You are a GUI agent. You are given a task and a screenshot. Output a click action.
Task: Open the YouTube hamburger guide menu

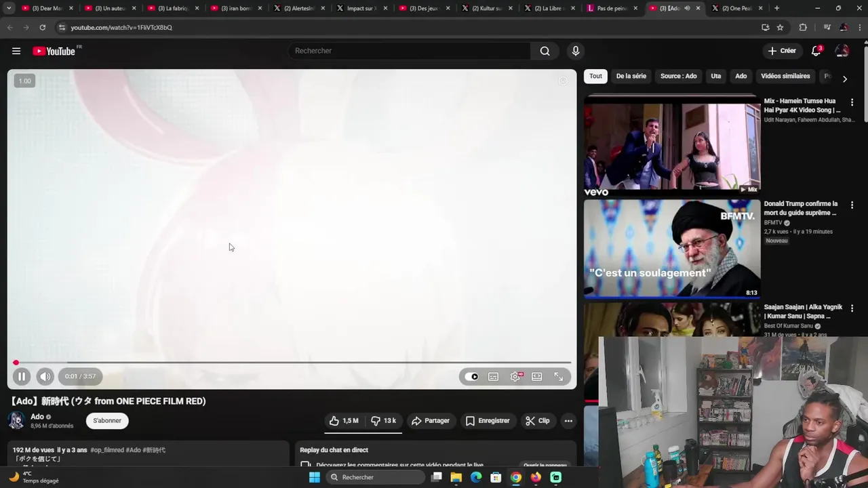pyautogui.click(x=16, y=51)
